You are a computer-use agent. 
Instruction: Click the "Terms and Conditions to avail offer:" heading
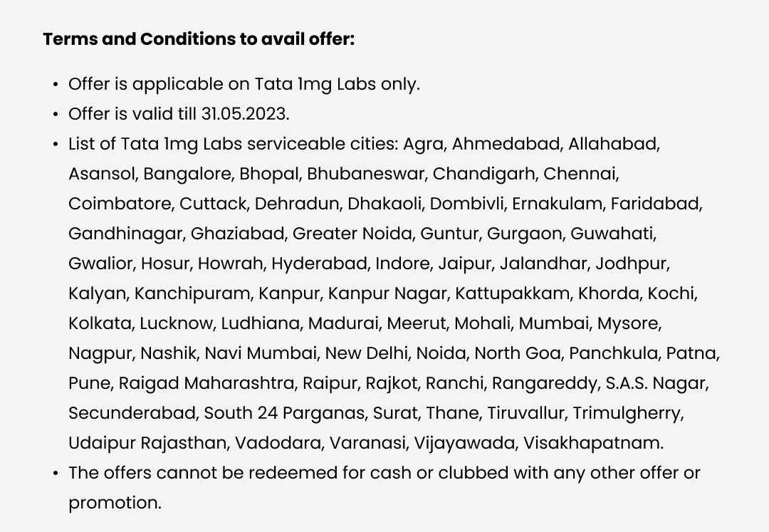(x=198, y=38)
